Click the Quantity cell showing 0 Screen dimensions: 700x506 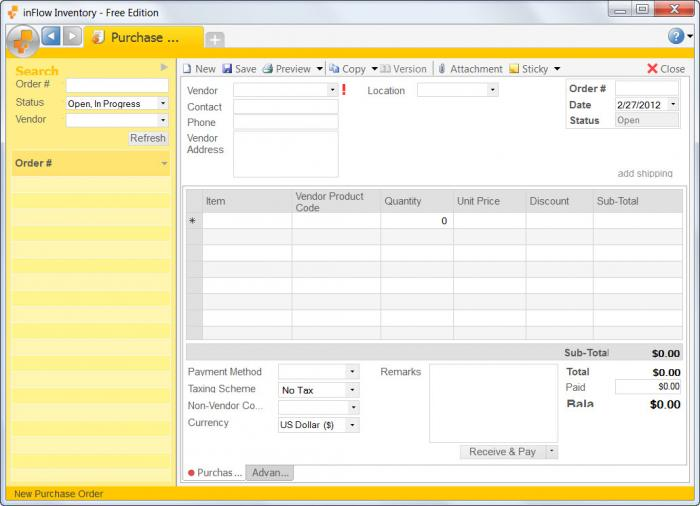point(417,221)
